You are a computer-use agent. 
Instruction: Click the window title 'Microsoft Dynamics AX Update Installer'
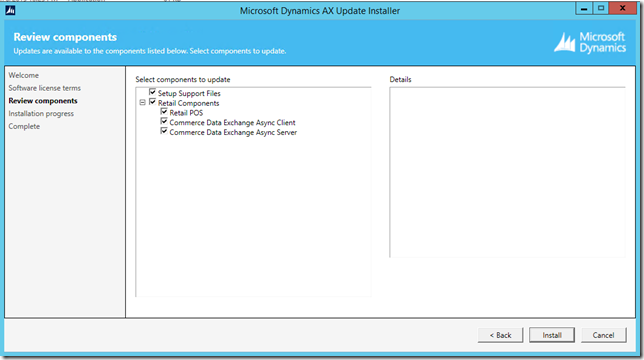[x=320, y=11]
